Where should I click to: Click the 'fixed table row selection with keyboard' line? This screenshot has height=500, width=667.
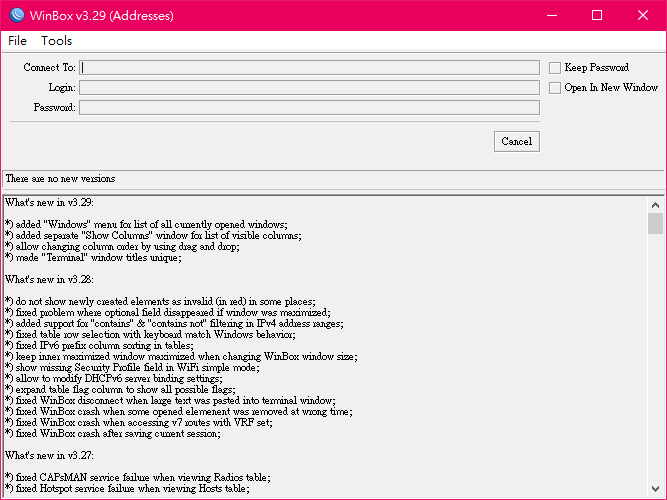point(150,334)
